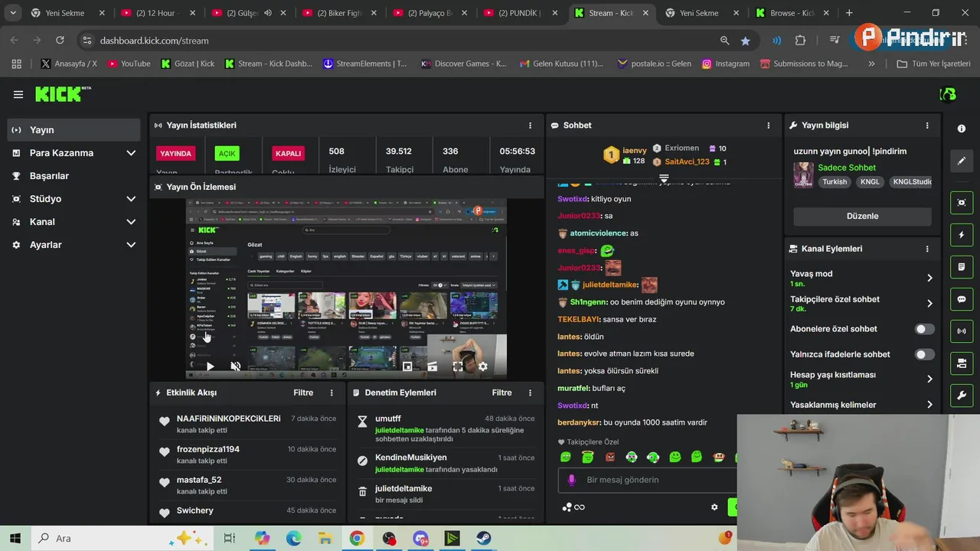Click Filtre in Denetim Eylemleri

point(501,393)
